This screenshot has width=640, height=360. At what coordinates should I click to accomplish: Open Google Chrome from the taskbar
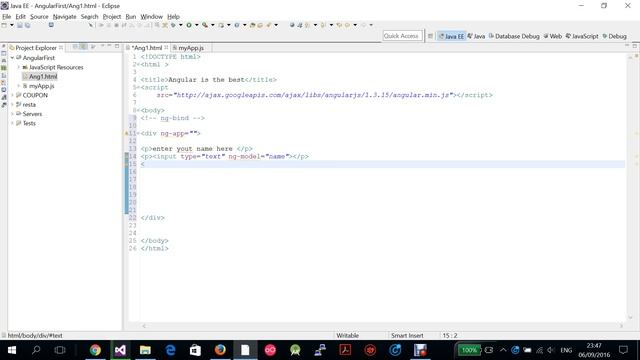pyautogui.click(x=95, y=350)
